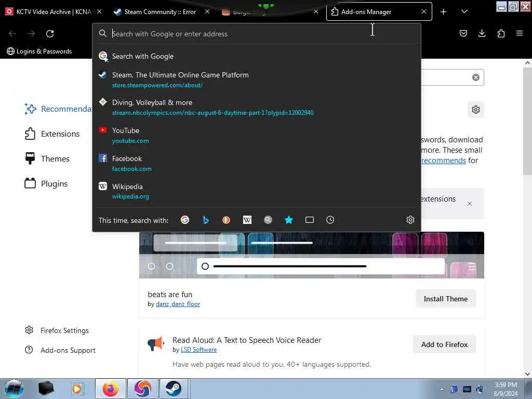Open the Downloads panel
The width and height of the screenshot is (532, 399).
point(482,33)
